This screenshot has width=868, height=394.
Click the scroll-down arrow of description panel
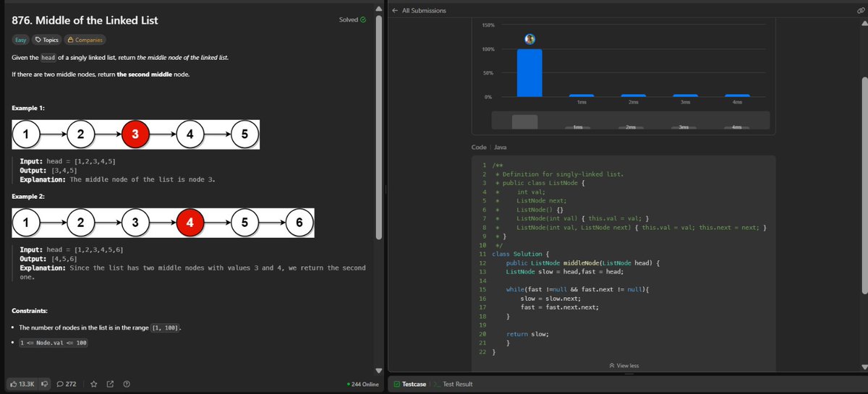tap(378, 371)
